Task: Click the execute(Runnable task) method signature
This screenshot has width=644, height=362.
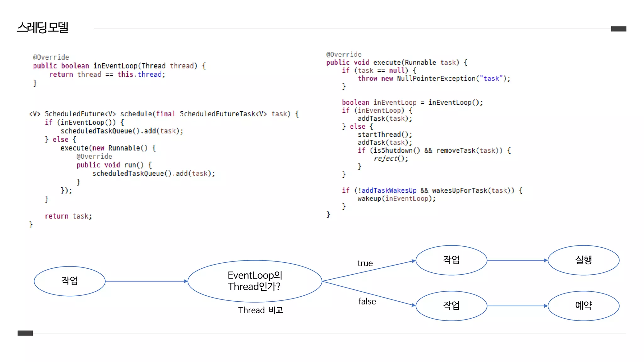Action: (x=396, y=63)
